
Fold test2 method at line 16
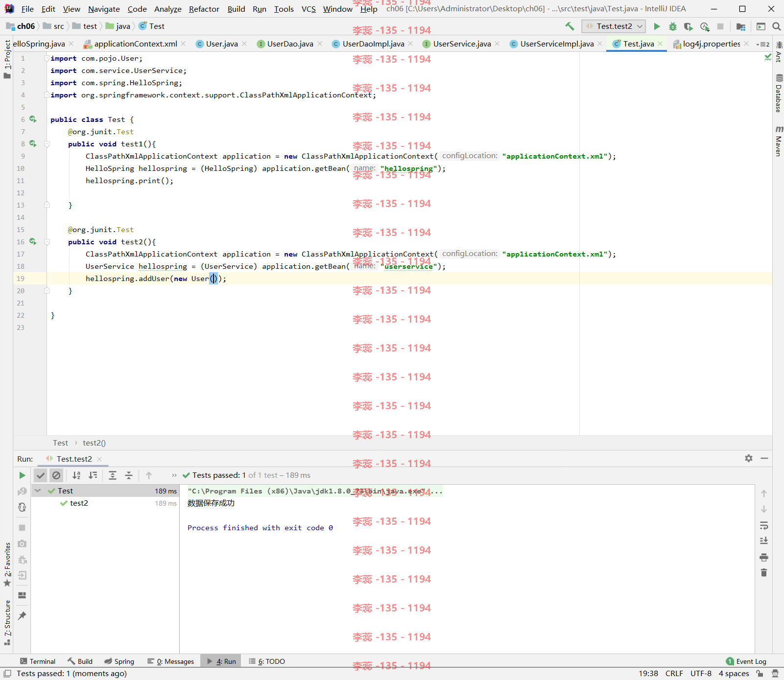click(47, 242)
